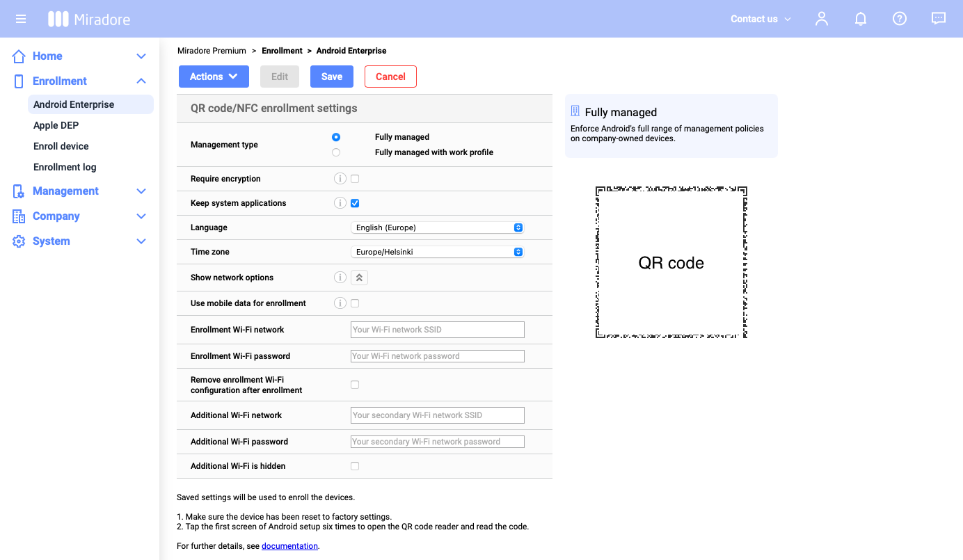Image resolution: width=963 pixels, height=560 pixels.
Task: Click the Management sidebar icon
Action: tap(17, 191)
